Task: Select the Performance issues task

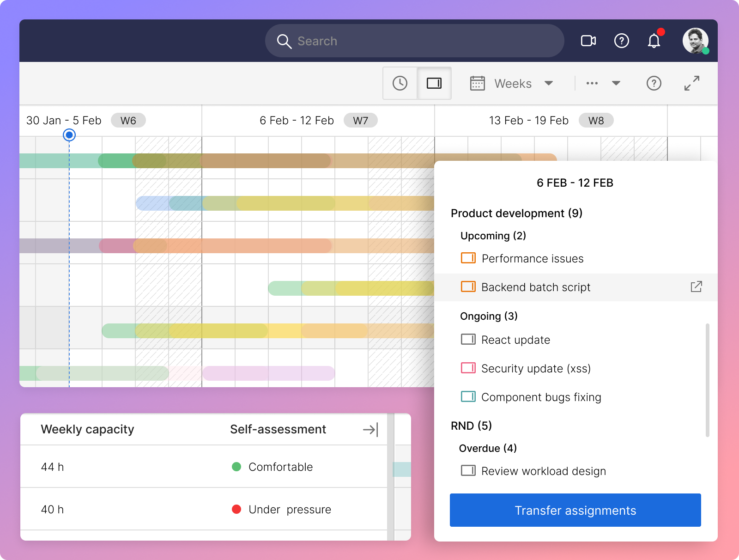Action: (x=532, y=259)
